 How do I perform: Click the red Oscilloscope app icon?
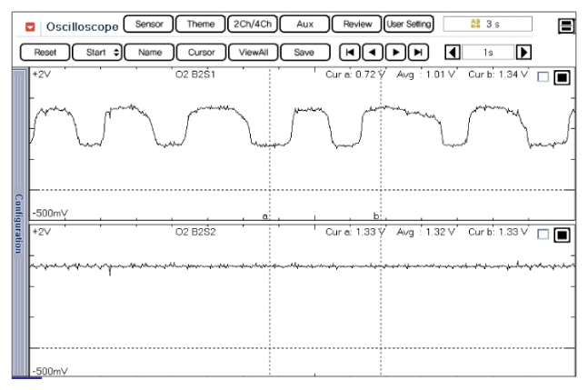(x=31, y=25)
